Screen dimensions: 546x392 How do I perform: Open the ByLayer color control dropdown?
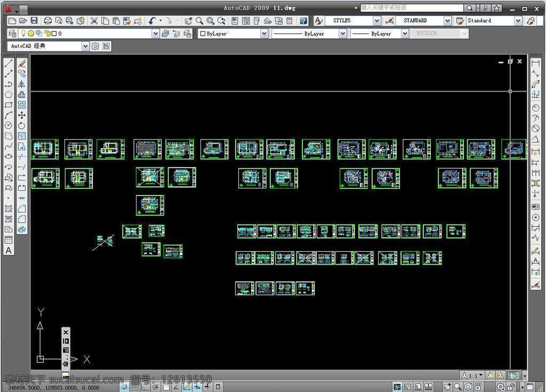[x=264, y=34]
